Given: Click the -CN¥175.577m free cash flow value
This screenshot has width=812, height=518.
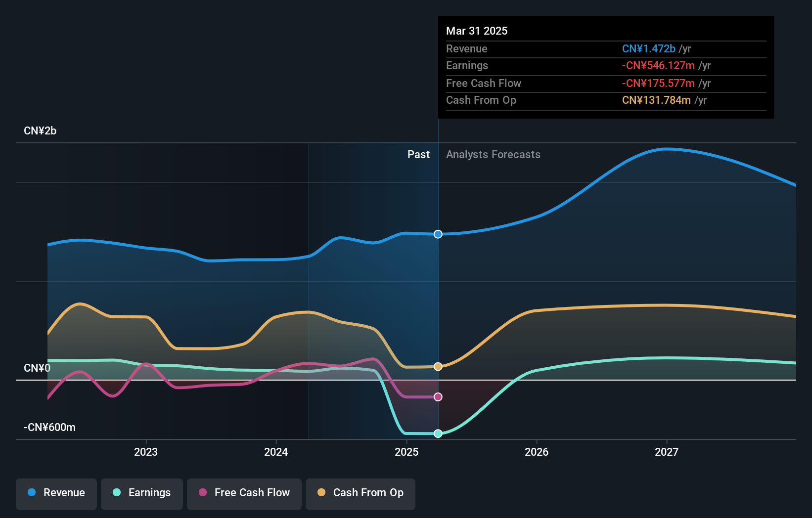Looking at the screenshot, I should [x=658, y=83].
